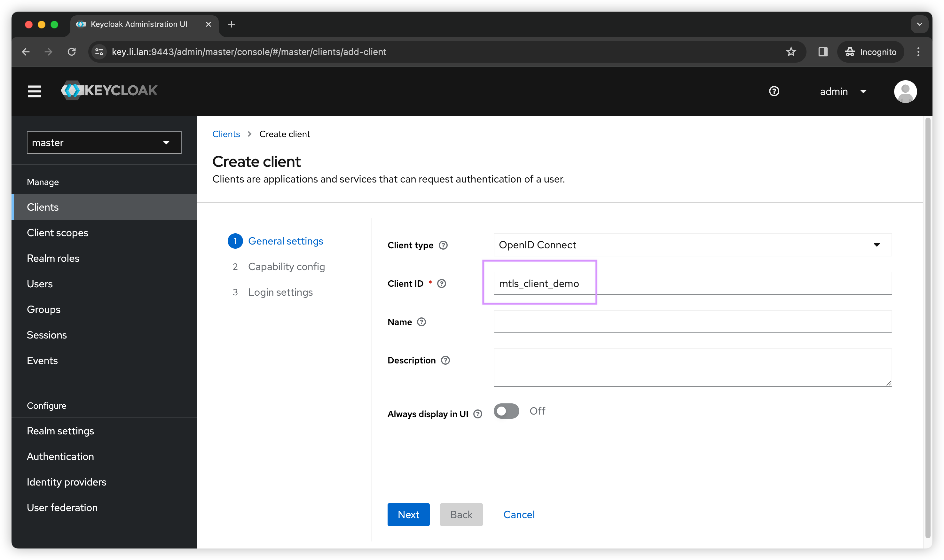Image resolution: width=944 pixels, height=560 pixels.
Task: Click the Name field help icon
Action: click(421, 322)
